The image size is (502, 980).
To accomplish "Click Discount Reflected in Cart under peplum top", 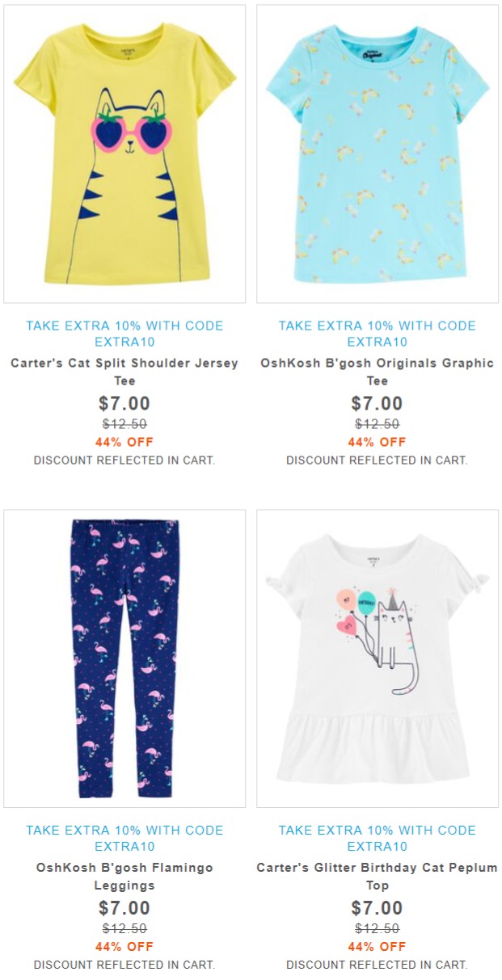I will pyautogui.click(x=378, y=965).
